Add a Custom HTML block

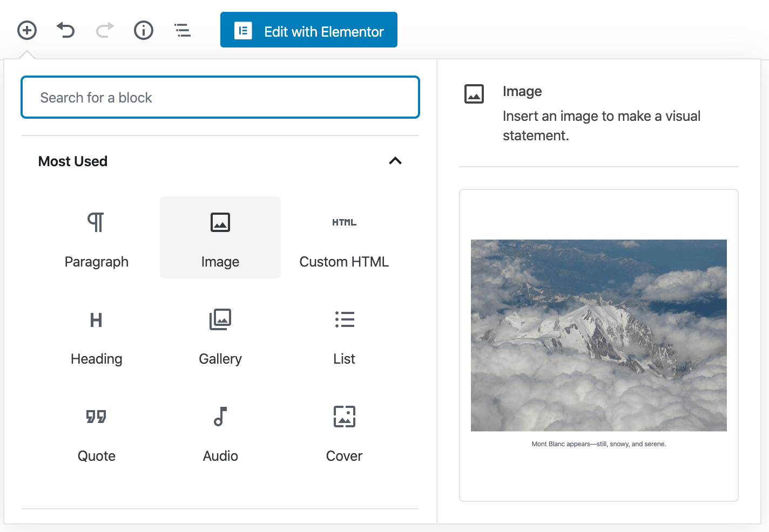[344, 238]
